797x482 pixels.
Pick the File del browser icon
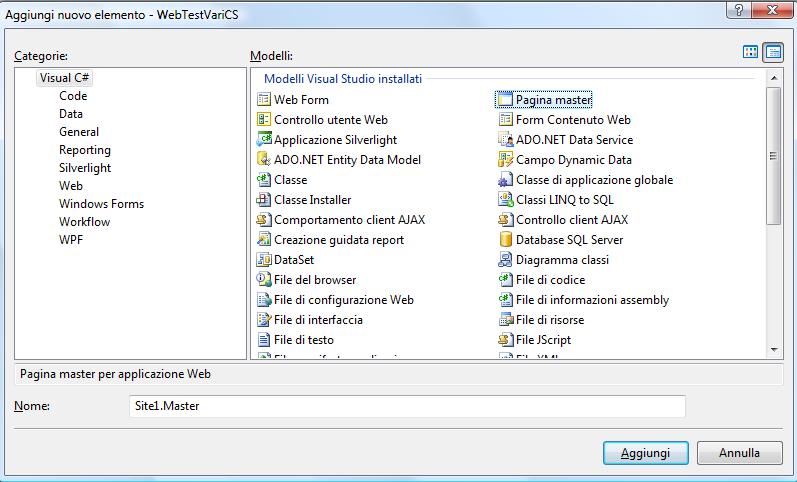[264, 280]
